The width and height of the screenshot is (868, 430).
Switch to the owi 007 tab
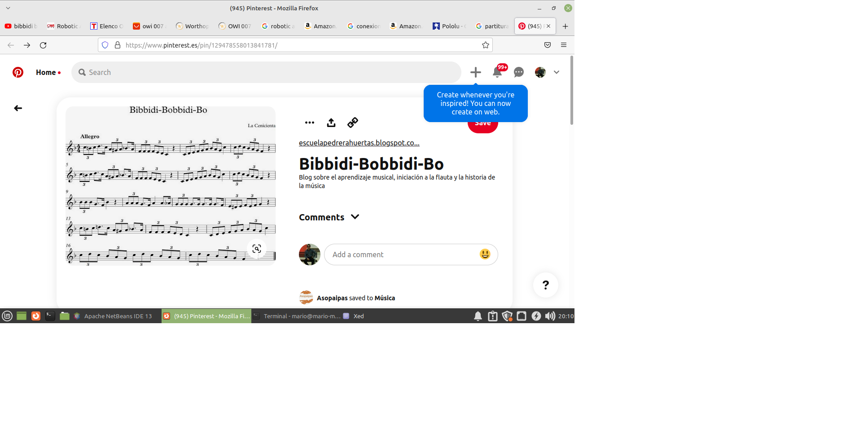pyautogui.click(x=149, y=26)
